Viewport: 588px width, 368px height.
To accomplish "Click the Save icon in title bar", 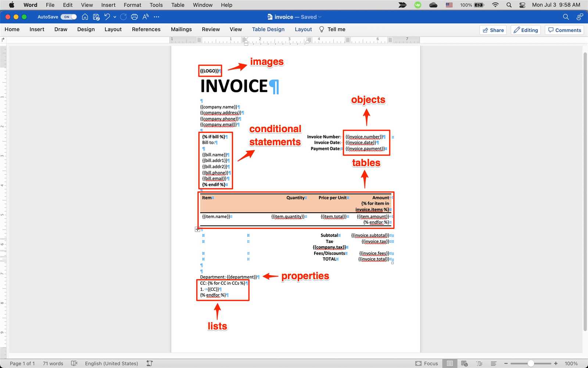I will [x=96, y=17].
